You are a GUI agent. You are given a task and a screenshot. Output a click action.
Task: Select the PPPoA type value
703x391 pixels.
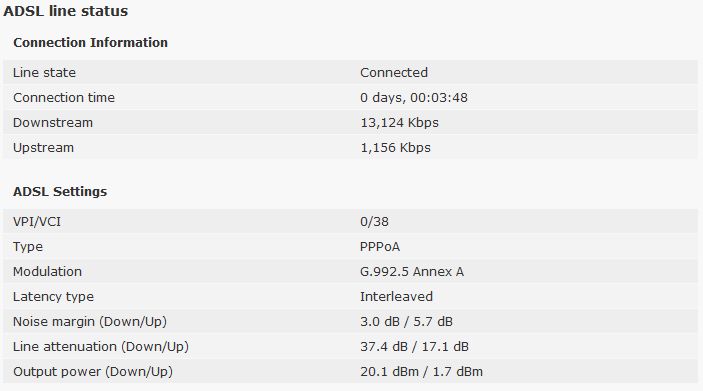point(380,247)
